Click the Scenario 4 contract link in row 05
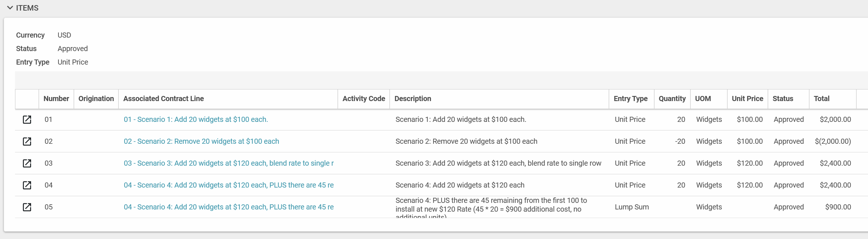This screenshot has width=868, height=239. click(228, 207)
